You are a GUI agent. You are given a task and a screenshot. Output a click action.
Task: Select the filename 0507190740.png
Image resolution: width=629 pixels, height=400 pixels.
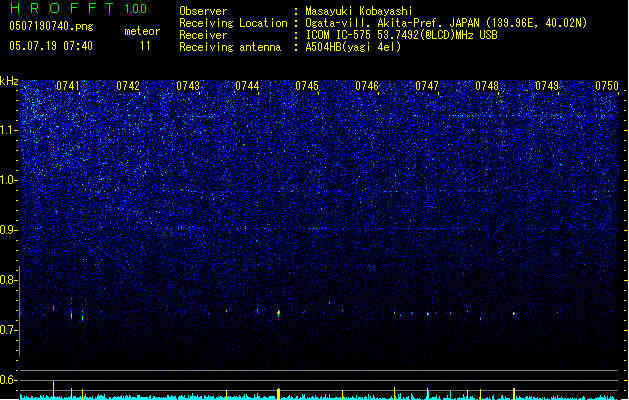pyautogui.click(x=51, y=27)
